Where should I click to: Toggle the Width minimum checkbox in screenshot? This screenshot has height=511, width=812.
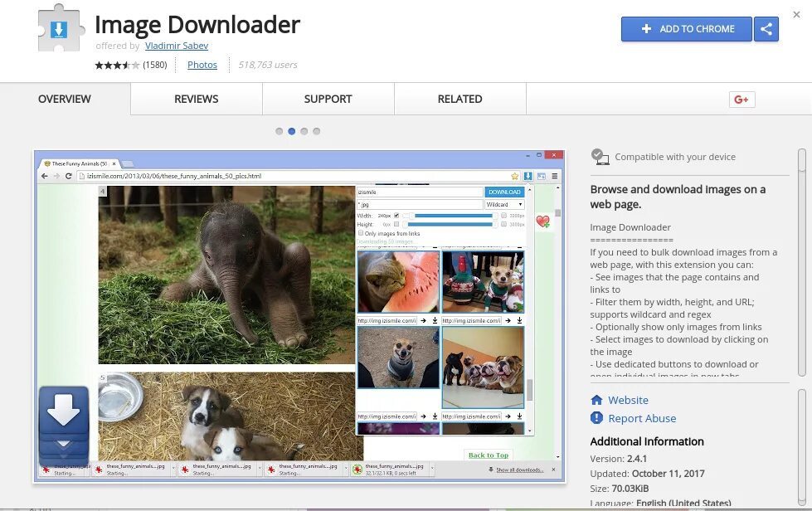click(x=396, y=216)
